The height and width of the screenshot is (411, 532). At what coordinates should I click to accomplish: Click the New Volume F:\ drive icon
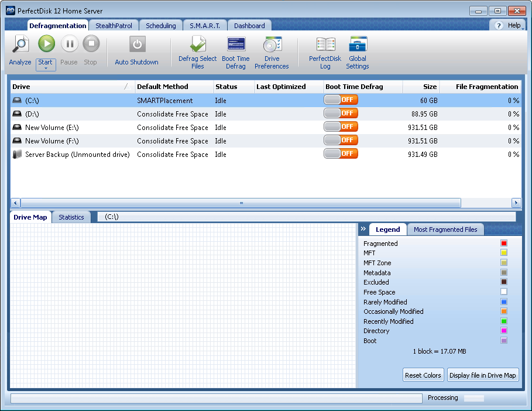point(17,141)
